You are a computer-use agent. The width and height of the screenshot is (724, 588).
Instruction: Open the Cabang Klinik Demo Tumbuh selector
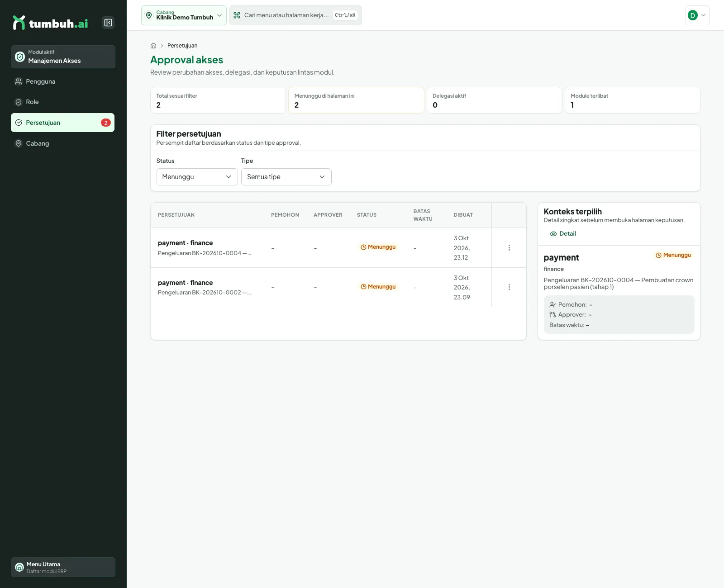click(184, 15)
